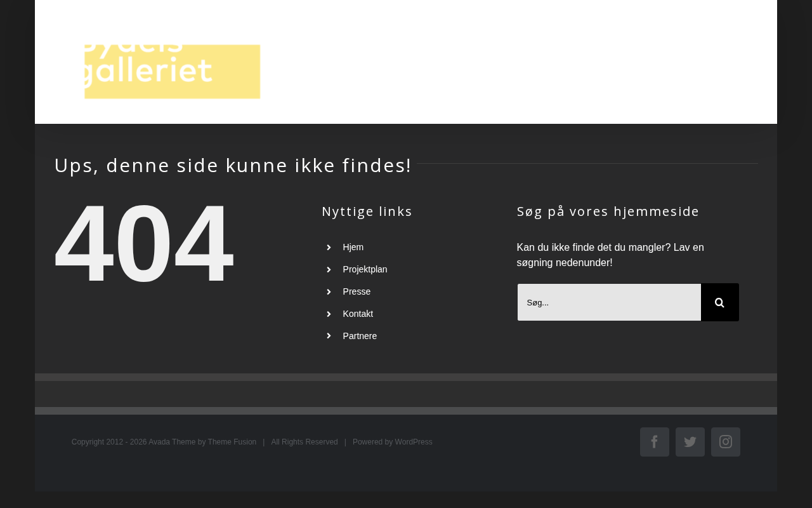Go to the Hjem page link
The height and width of the screenshot is (508, 812).
353,247
